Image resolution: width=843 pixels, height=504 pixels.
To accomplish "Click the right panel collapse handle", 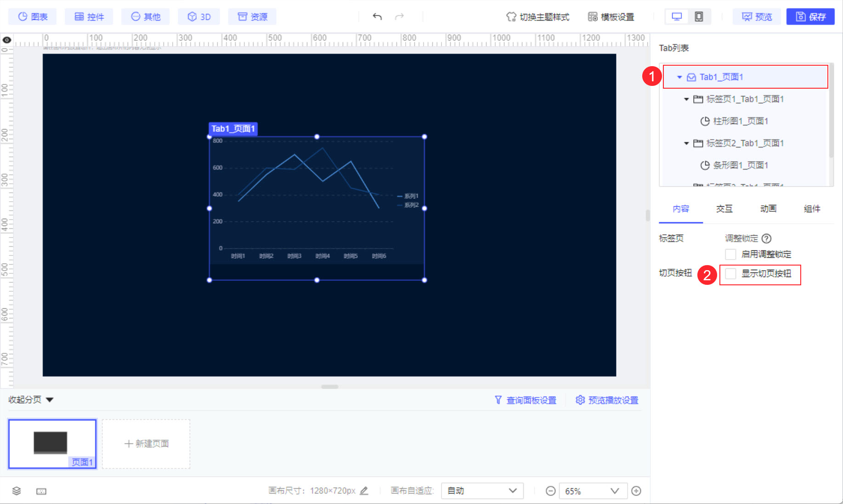I will [648, 215].
